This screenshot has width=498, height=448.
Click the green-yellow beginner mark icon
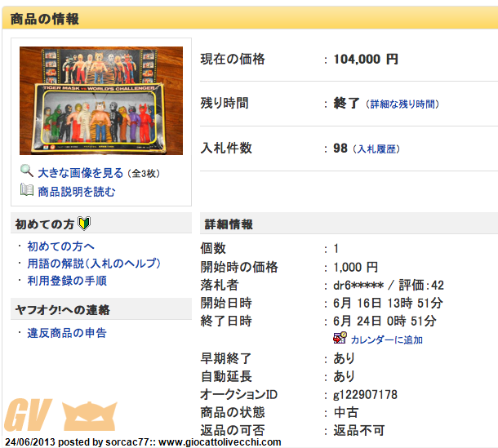click(x=83, y=224)
